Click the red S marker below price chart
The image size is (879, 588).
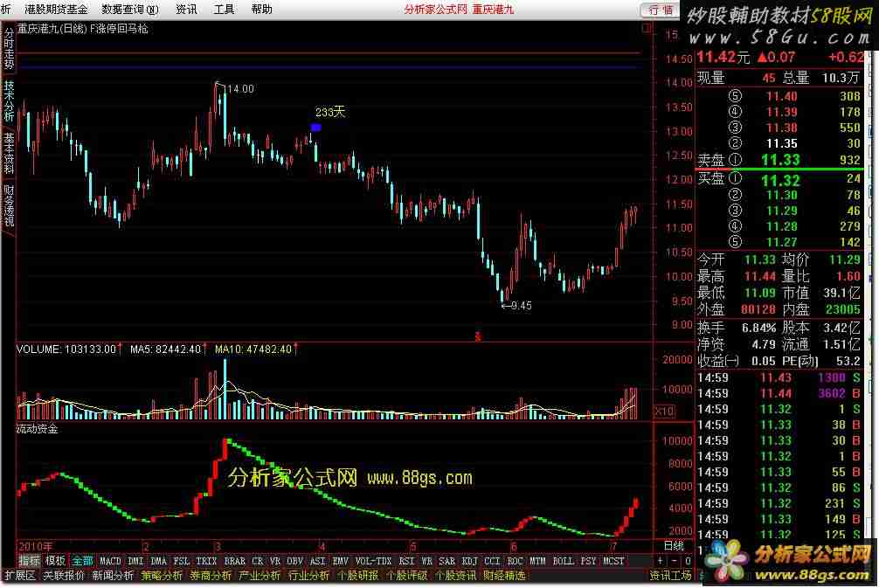pyautogui.click(x=478, y=336)
